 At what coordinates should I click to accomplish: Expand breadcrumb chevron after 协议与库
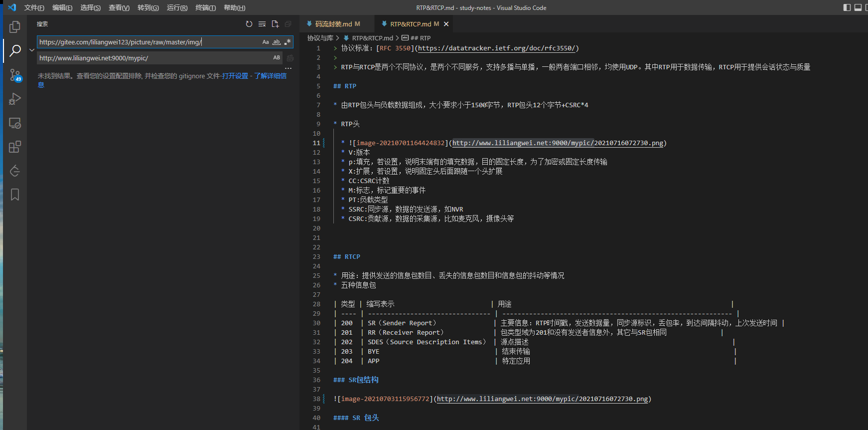[x=337, y=38]
